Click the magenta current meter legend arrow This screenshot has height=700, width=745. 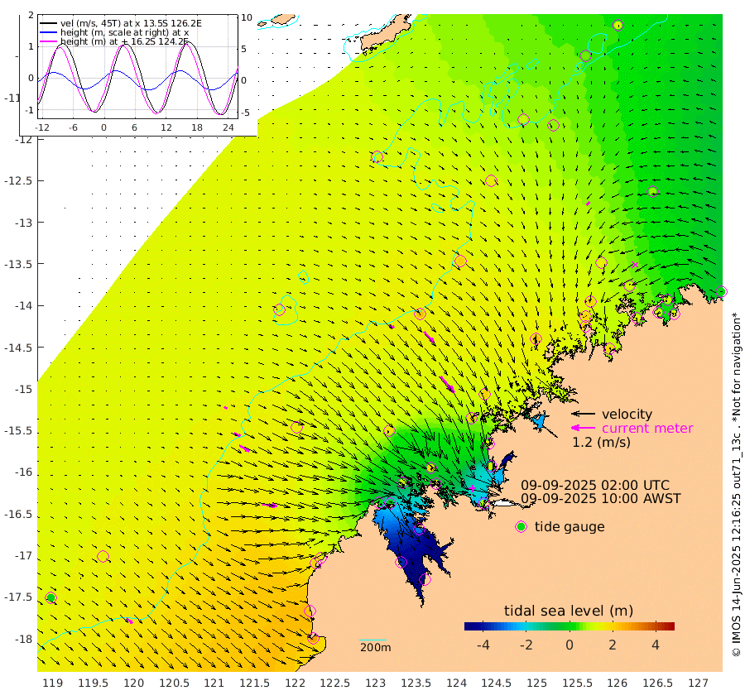tap(583, 428)
